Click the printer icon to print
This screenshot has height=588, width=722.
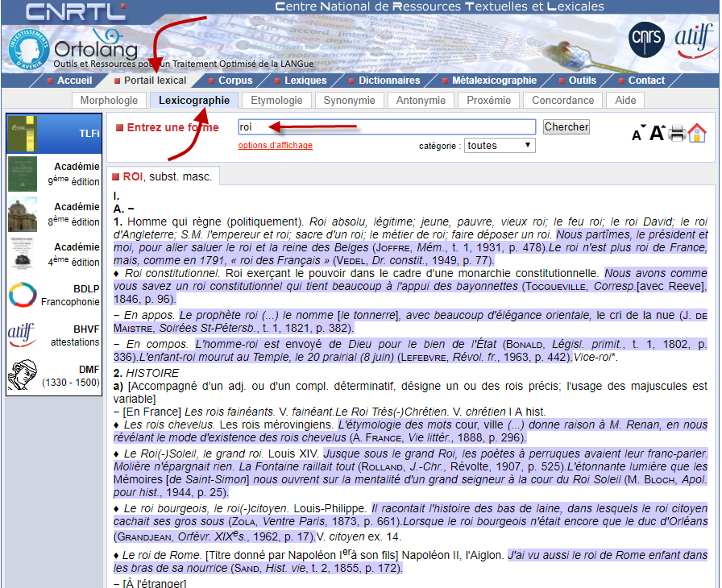(677, 134)
